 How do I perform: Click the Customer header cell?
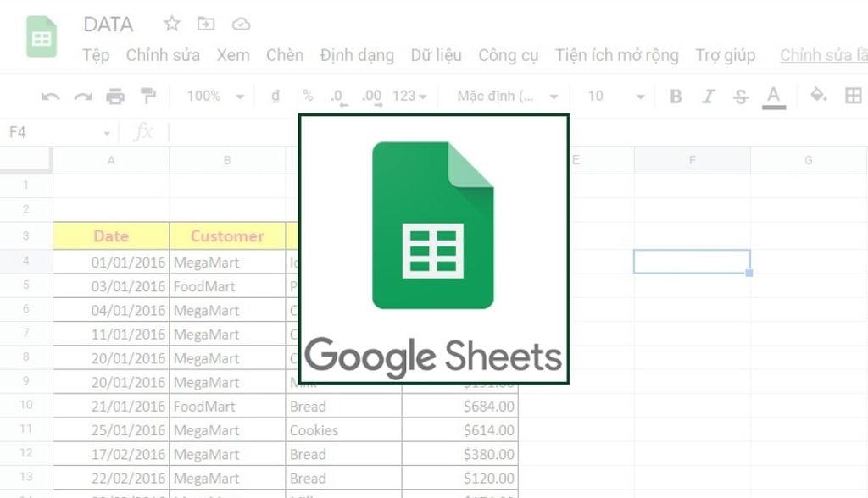click(x=227, y=236)
